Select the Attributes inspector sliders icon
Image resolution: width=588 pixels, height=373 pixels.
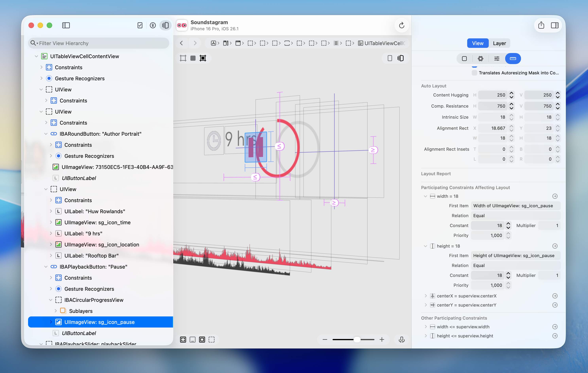(496, 58)
